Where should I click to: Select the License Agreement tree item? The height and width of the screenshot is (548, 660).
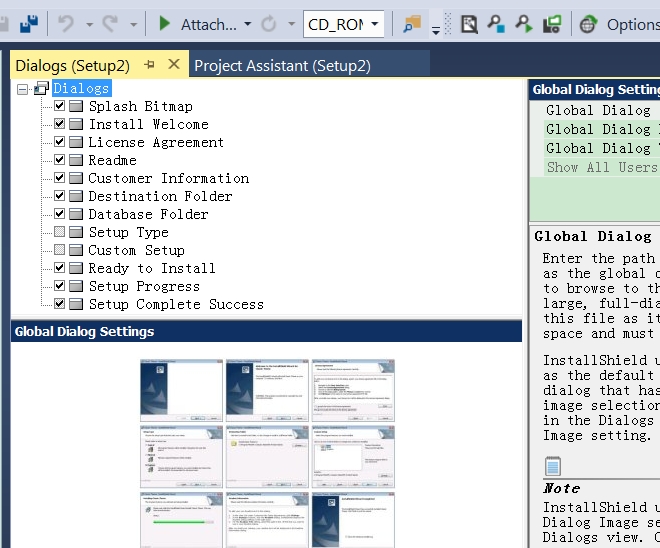click(156, 142)
